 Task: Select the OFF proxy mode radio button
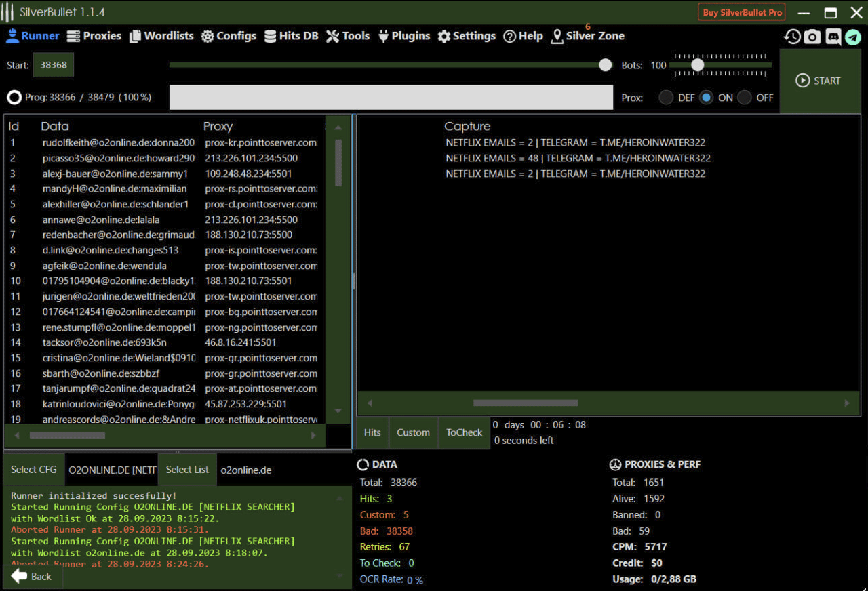pos(745,98)
